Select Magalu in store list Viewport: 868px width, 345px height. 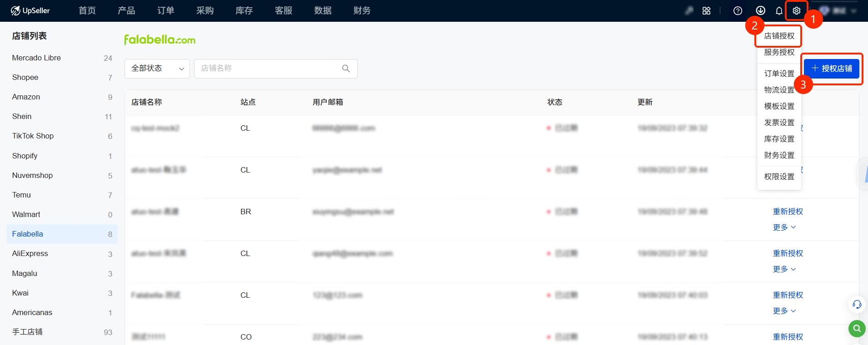pos(62,274)
